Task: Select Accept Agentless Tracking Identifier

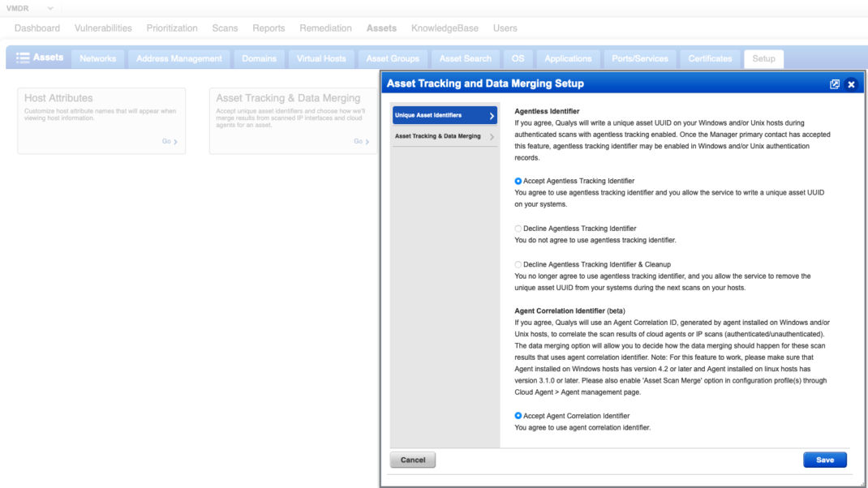Action: click(x=518, y=180)
